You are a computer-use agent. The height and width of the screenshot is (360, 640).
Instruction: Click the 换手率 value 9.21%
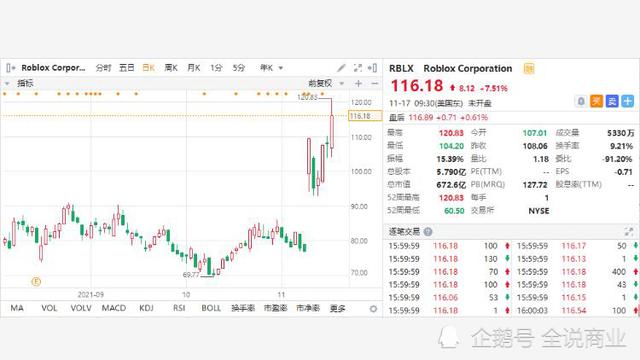pos(621,146)
